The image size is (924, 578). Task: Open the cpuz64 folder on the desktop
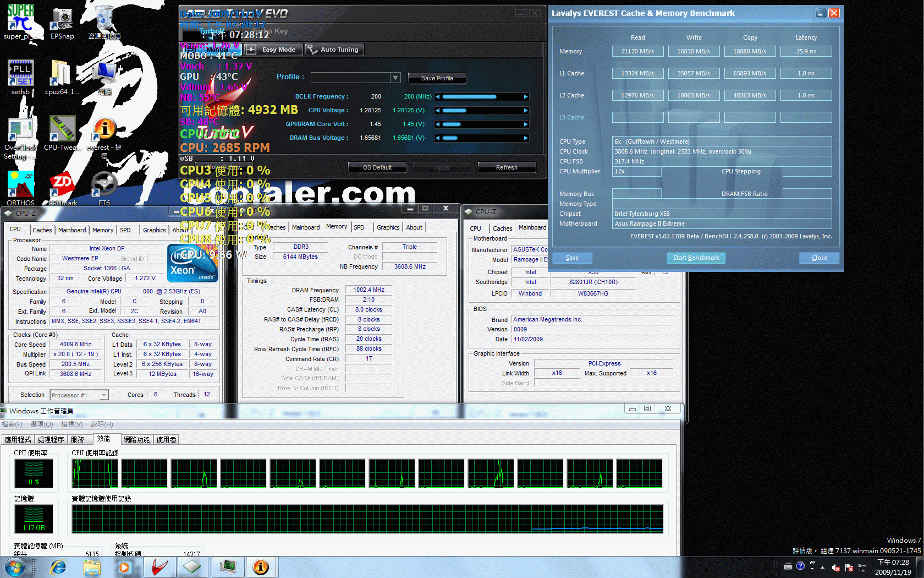pos(62,77)
